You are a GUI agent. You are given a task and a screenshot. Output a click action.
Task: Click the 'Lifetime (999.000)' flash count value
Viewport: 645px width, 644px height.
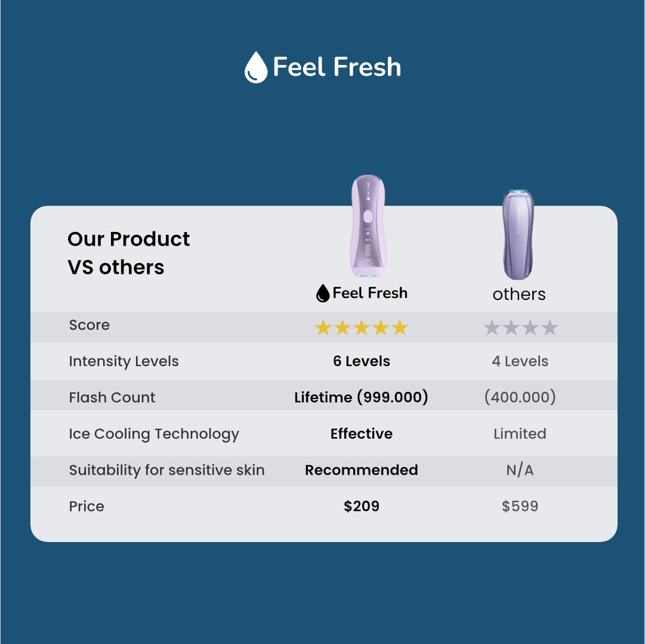(361, 397)
